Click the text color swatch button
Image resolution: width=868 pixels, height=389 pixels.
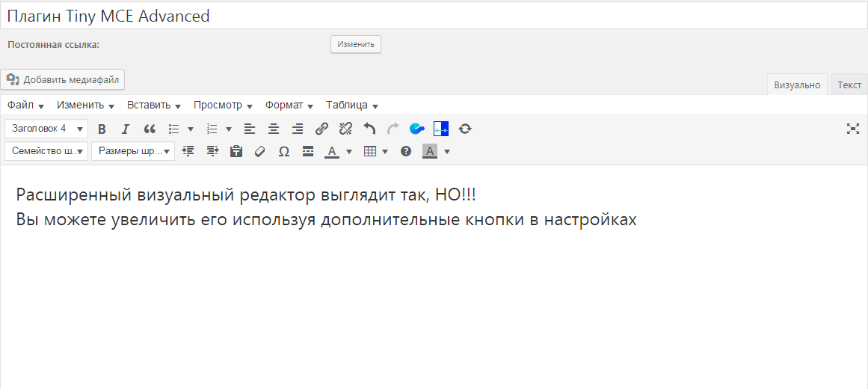[x=332, y=151]
